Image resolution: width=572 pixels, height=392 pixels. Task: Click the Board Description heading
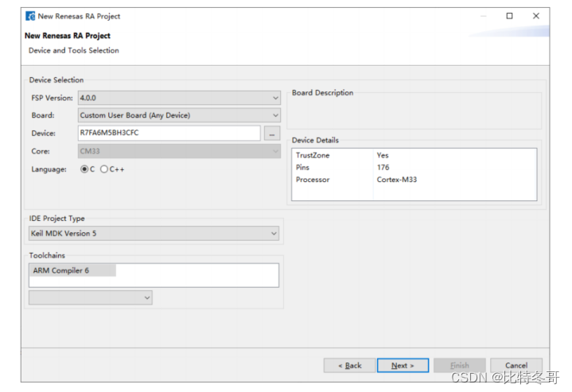pyautogui.click(x=322, y=92)
